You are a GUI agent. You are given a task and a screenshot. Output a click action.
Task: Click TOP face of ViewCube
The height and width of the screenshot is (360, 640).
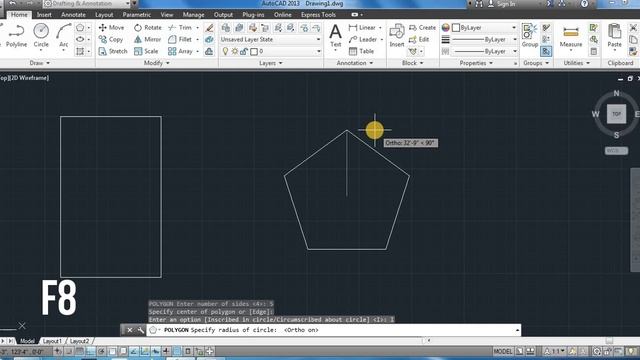click(616, 114)
